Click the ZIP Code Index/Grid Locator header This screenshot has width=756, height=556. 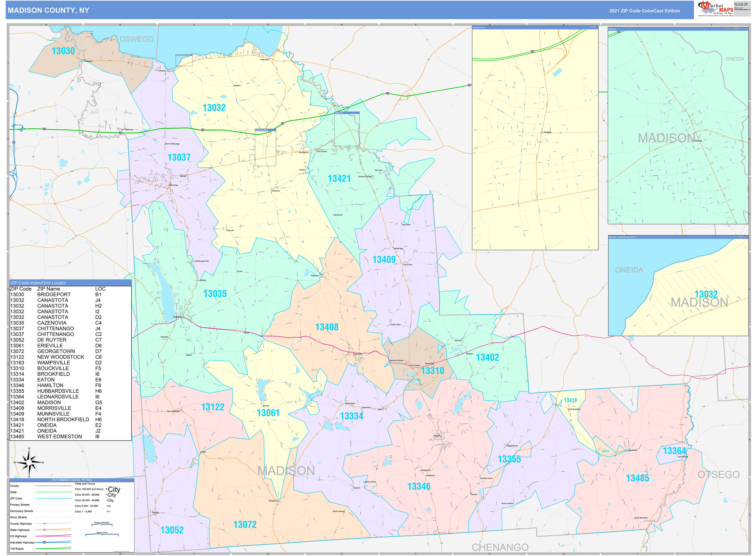pyautogui.click(x=38, y=283)
